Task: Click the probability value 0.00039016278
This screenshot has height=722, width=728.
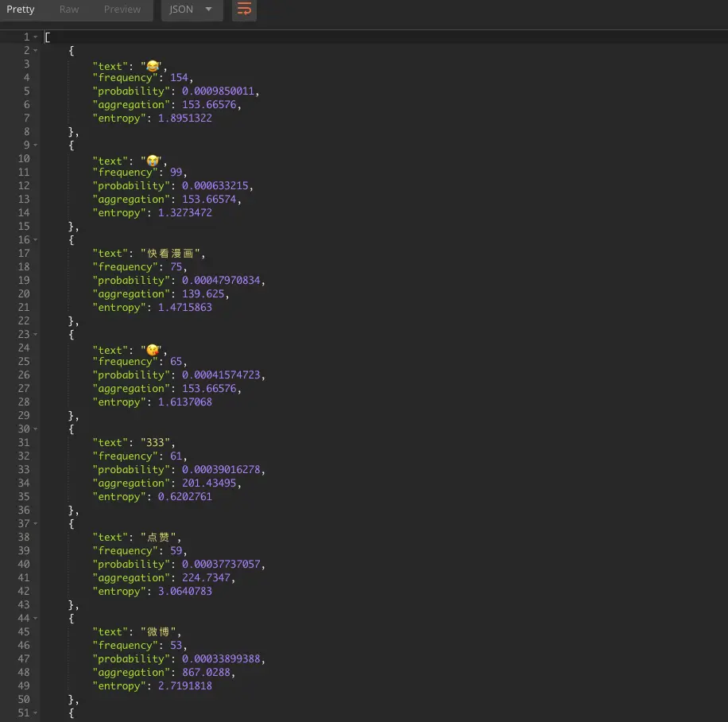Action: tap(221, 469)
